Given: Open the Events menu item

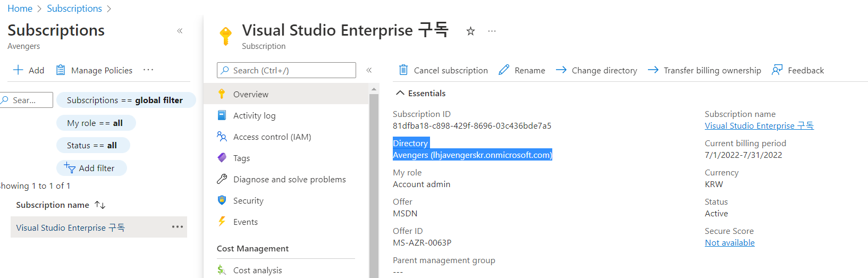Looking at the screenshot, I should coord(286,222).
